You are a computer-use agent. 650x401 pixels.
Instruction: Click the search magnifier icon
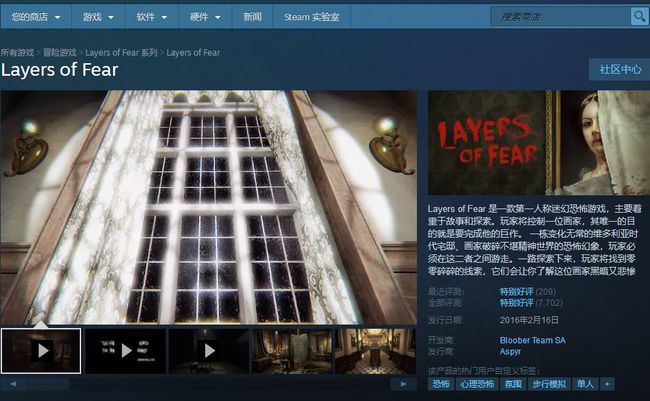[638, 17]
